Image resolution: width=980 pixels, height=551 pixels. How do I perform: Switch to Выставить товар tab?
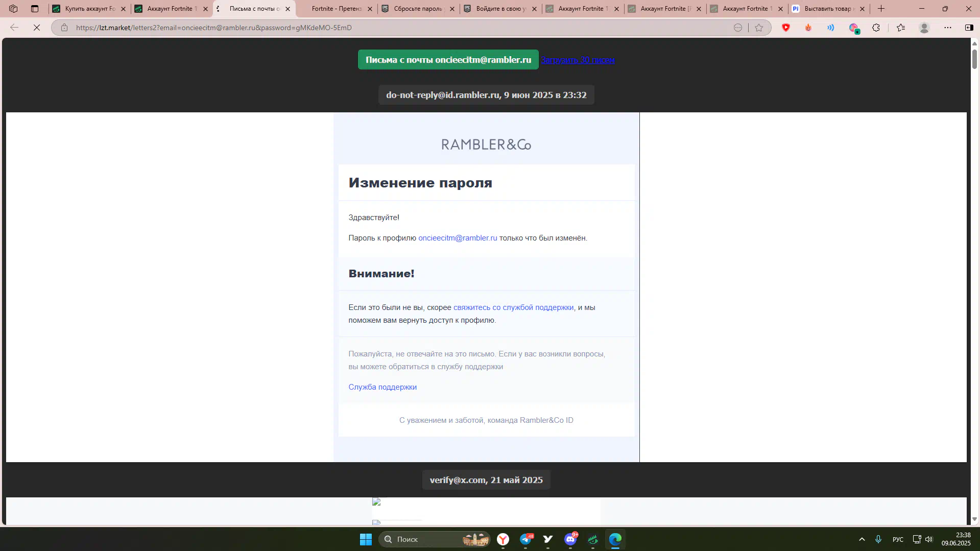[x=828, y=9]
